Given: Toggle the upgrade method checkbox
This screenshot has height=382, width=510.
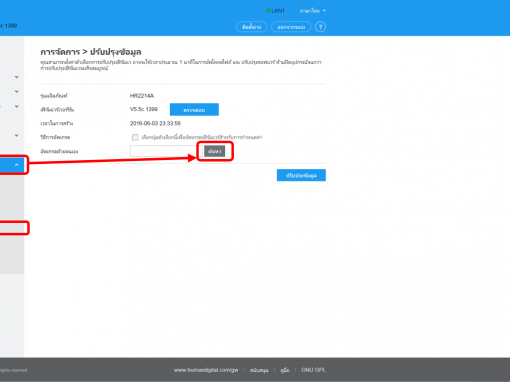Looking at the screenshot, I should 135,137.
